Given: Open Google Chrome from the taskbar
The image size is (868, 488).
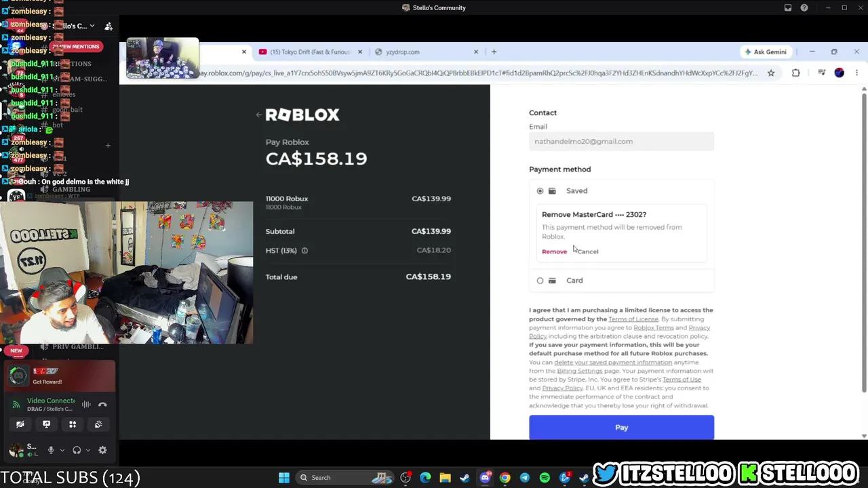Looking at the screenshot, I should [505, 478].
